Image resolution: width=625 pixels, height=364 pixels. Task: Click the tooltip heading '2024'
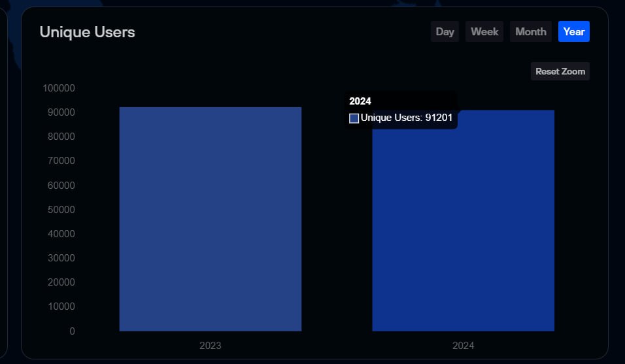pos(360,101)
